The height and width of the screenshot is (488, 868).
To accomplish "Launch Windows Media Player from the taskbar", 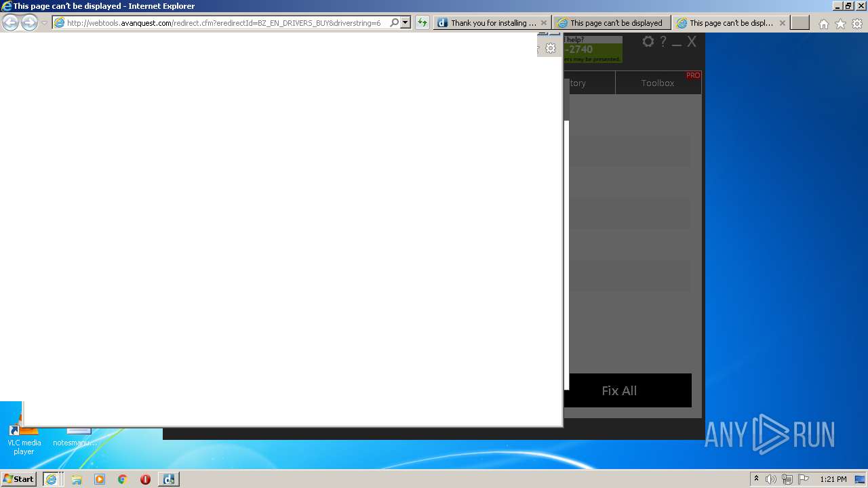I will click(x=100, y=479).
